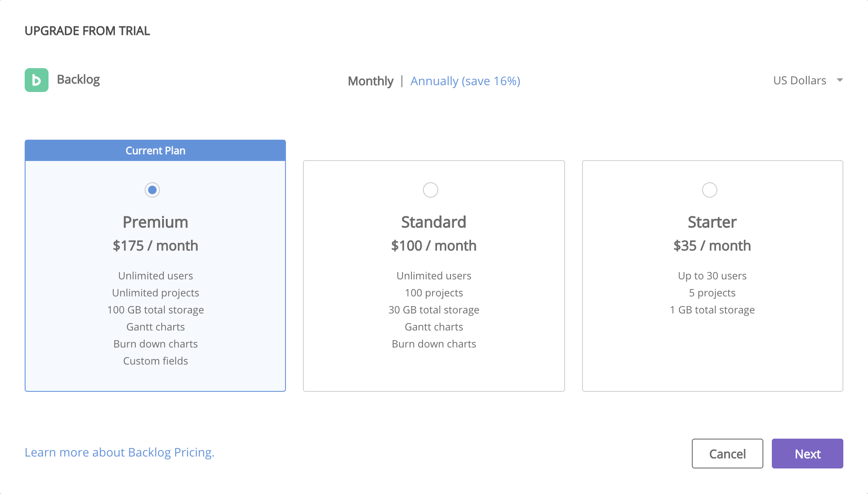Screen dimensions: 868x494
Task: Click Burn down charts in Standard plan
Action: (434, 344)
